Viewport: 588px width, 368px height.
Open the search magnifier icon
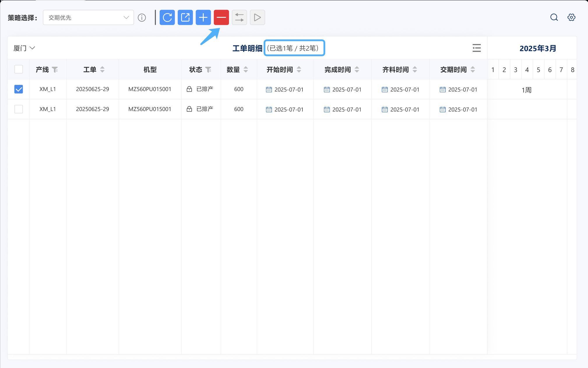click(554, 17)
